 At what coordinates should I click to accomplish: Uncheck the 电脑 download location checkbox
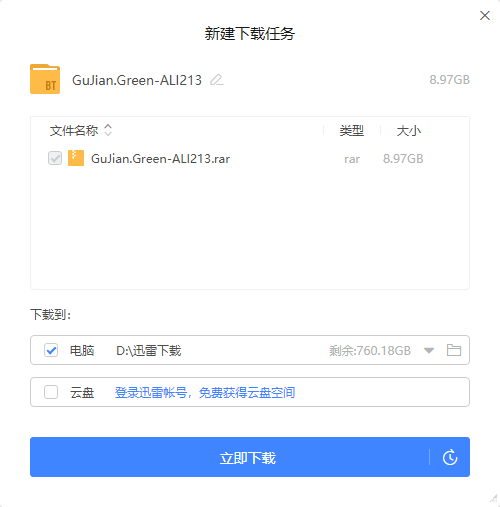51,350
